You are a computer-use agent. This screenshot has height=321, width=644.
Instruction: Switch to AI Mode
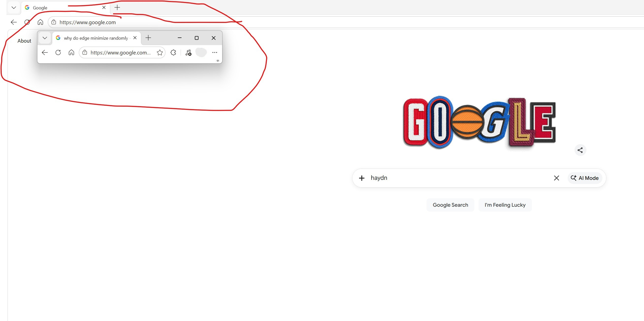pos(584,178)
